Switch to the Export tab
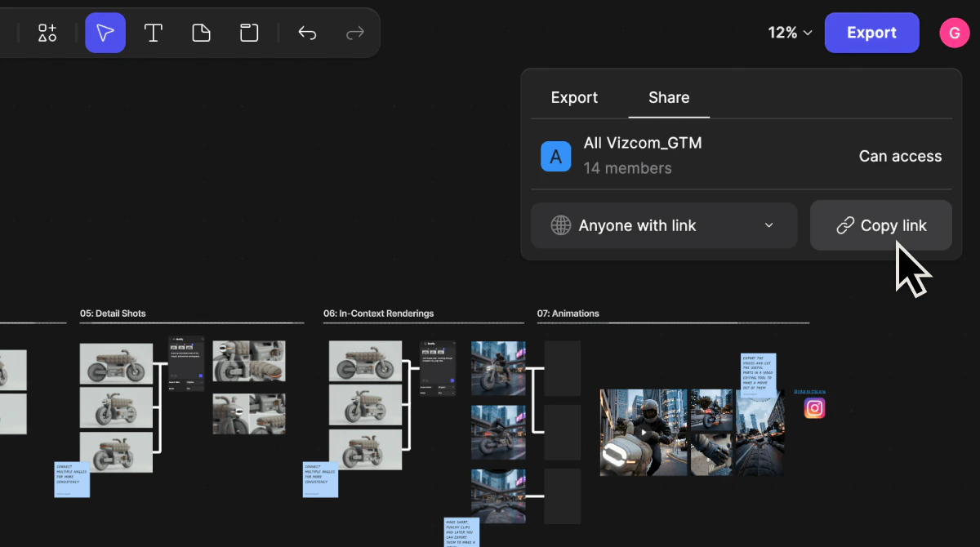The height and width of the screenshot is (547, 980). coord(574,97)
